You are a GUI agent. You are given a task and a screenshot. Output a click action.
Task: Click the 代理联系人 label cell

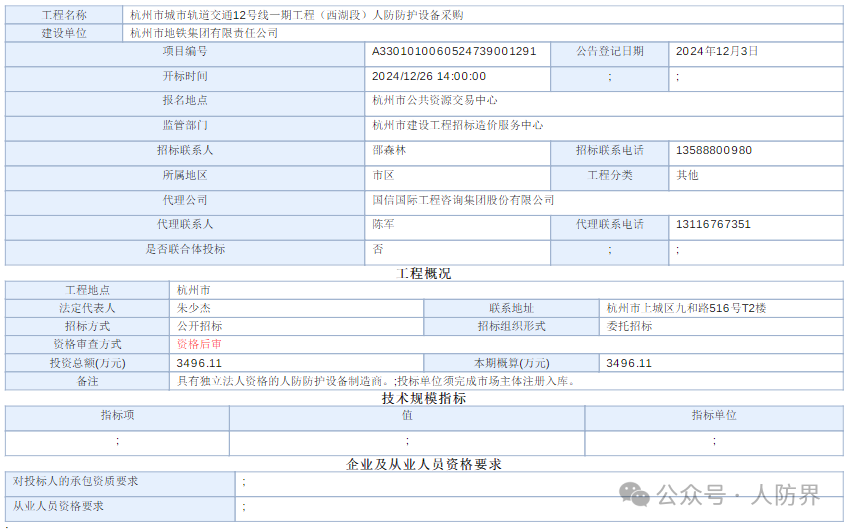185,228
